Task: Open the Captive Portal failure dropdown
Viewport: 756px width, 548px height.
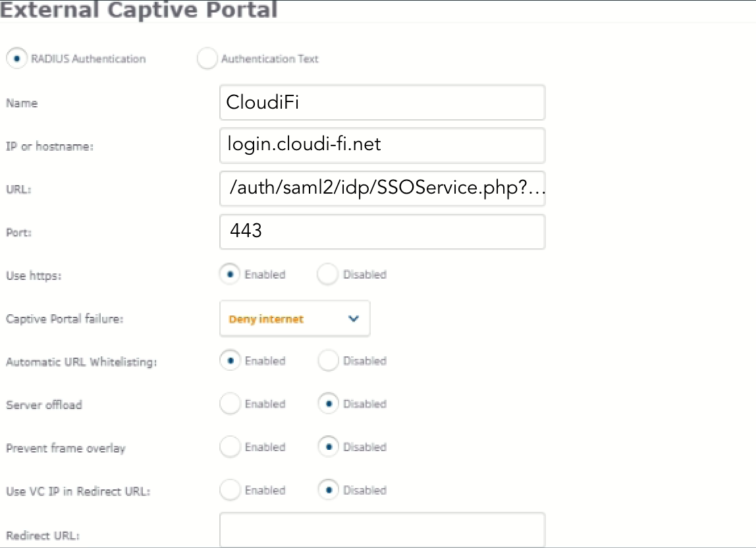Action: [294, 318]
